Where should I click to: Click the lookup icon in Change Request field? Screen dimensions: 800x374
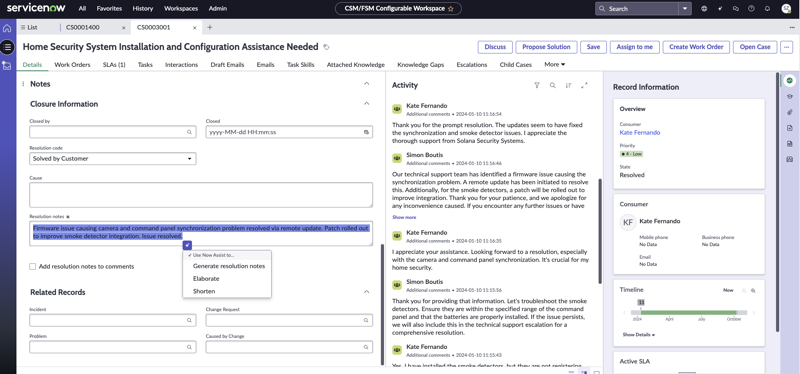click(366, 320)
